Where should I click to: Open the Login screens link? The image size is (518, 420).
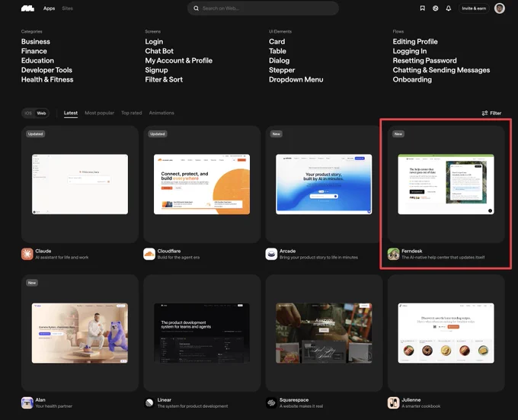[x=154, y=42]
